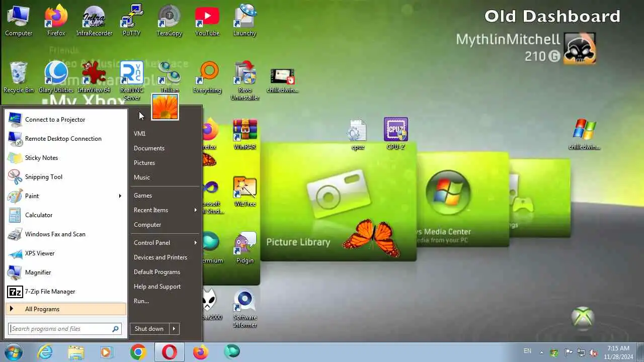Click the Internet Explorer taskbar icon
The image size is (644, 362).
(45, 352)
